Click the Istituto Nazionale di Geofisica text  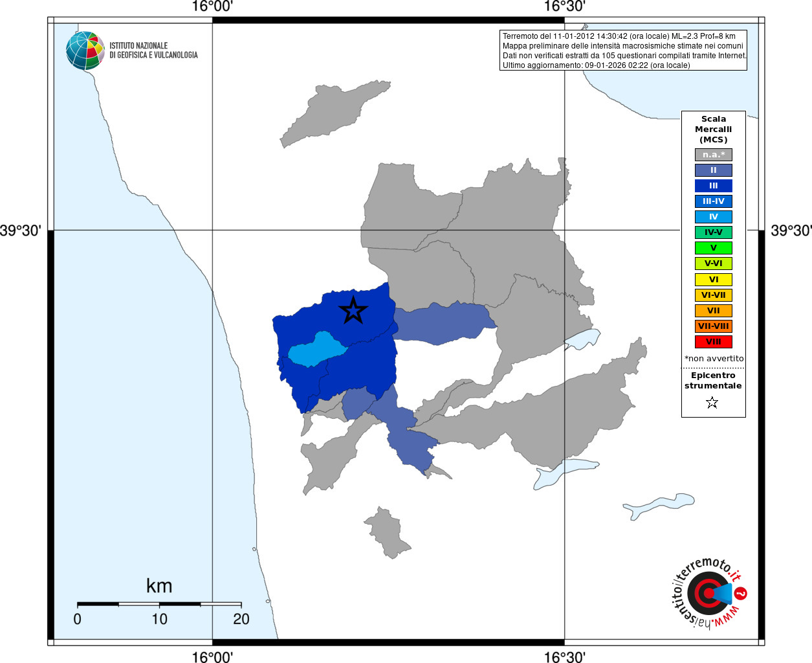[153, 51]
